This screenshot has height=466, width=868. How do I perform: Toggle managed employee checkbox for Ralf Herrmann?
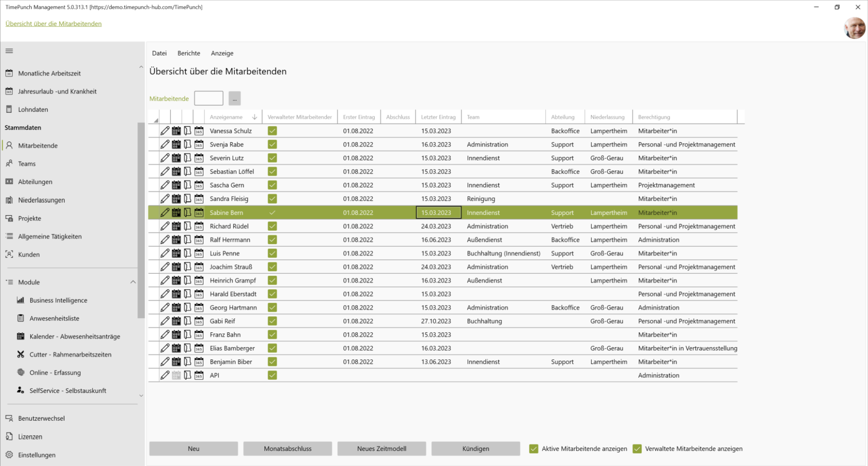pos(272,240)
